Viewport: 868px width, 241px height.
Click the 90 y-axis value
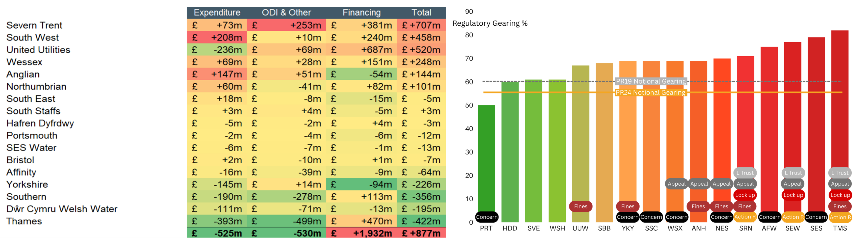pyautogui.click(x=469, y=12)
